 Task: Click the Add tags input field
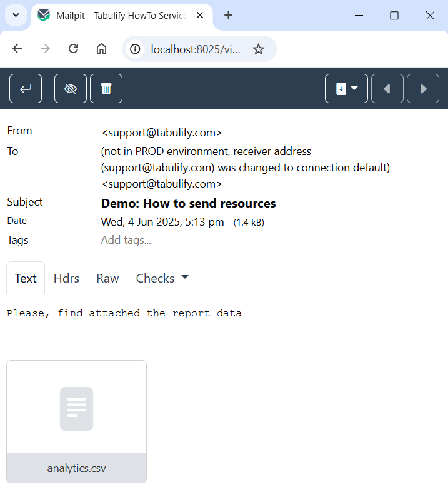pos(126,240)
